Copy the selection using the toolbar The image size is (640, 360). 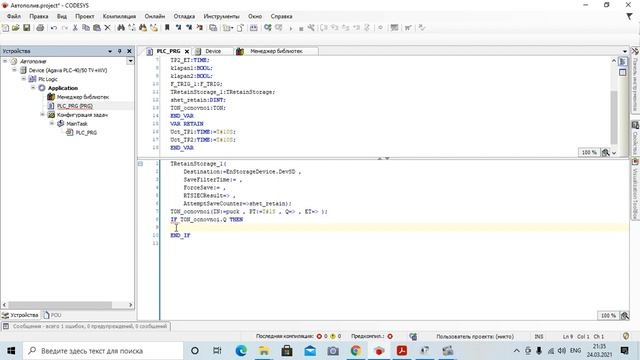pos(86,28)
